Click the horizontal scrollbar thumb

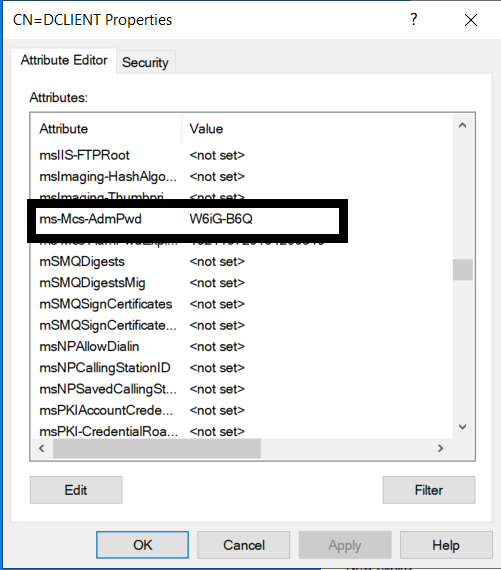click(x=157, y=448)
